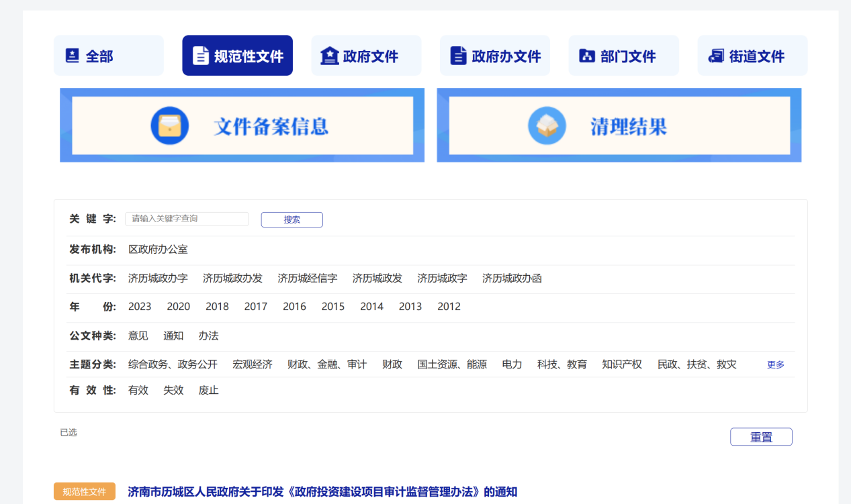Image resolution: width=851 pixels, height=504 pixels.
Task: Click the icon on 街道文件 tab
Action: 716,56
